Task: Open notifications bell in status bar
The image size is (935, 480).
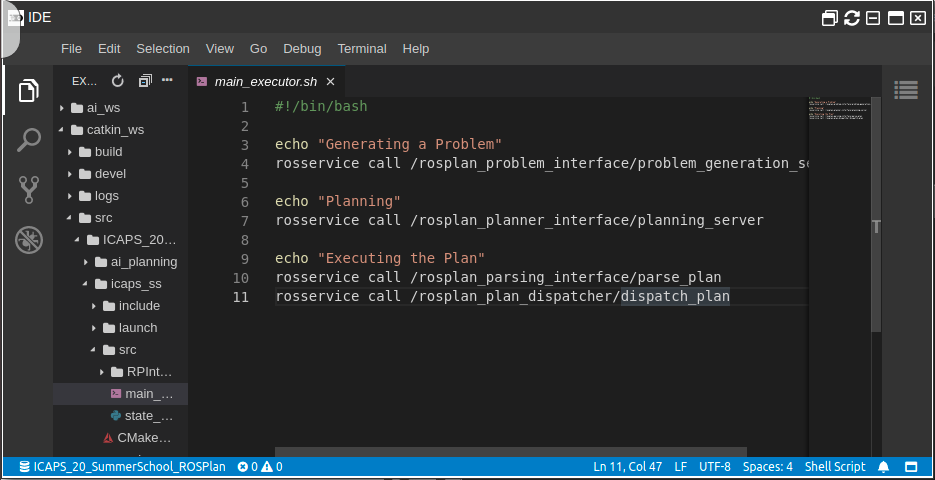Action: [x=884, y=466]
